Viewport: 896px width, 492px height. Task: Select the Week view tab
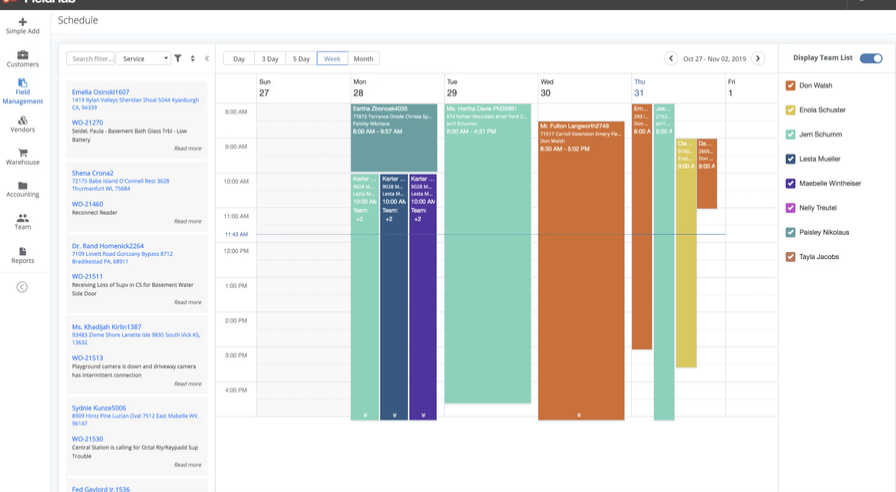(x=332, y=58)
